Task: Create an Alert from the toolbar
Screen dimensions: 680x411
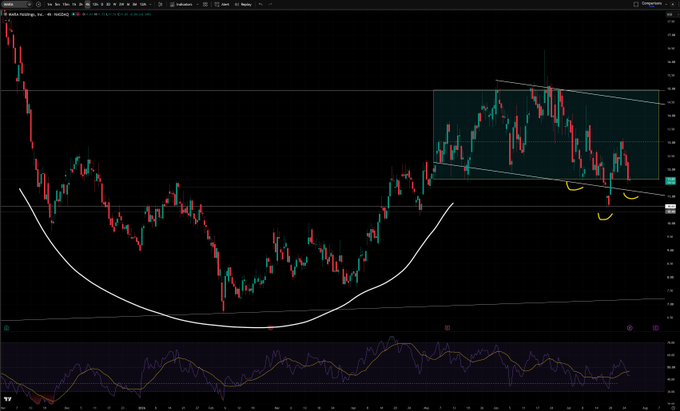Action: (222, 4)
